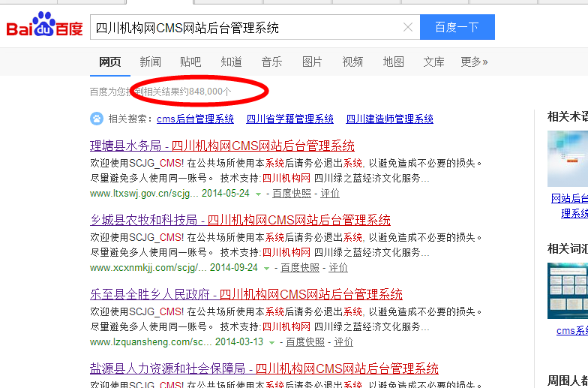
Task: Go to the 知道 tab
Action: coord(231,62)
